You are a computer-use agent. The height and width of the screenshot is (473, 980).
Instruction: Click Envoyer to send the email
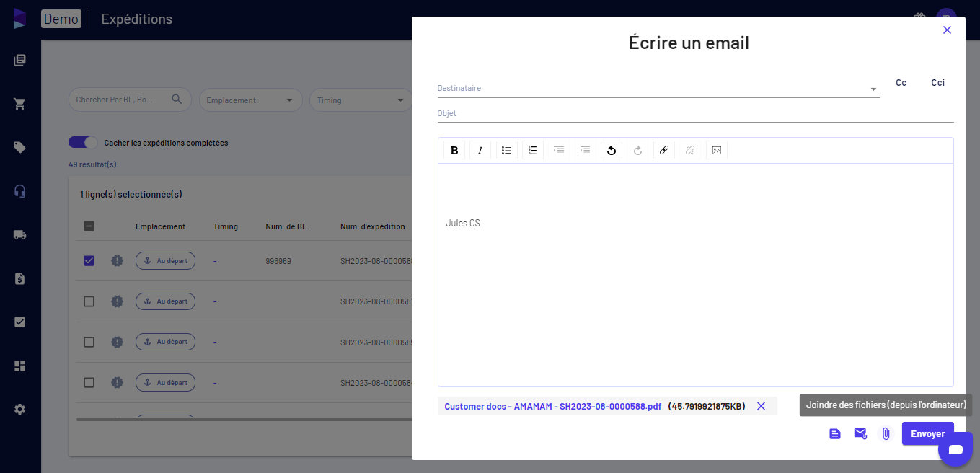[x=927, y=433]
